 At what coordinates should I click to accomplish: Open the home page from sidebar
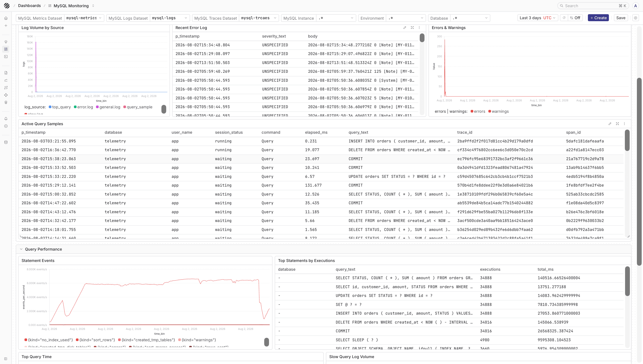coord(6,18)
